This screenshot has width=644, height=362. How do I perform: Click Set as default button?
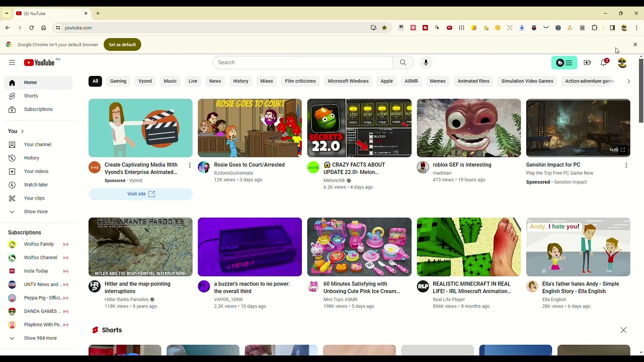(122, 45)
